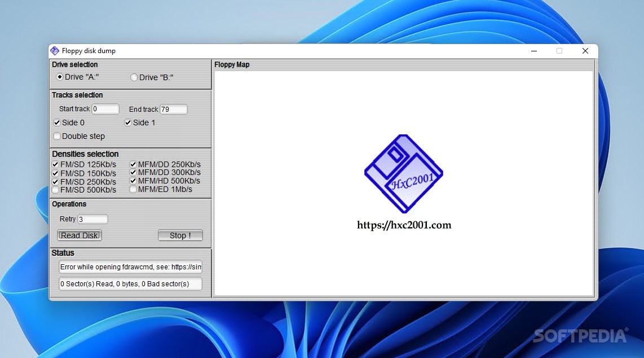The image size is (644, 358).
Task: Focus the Retry count input field
Action: pos(92,219)
